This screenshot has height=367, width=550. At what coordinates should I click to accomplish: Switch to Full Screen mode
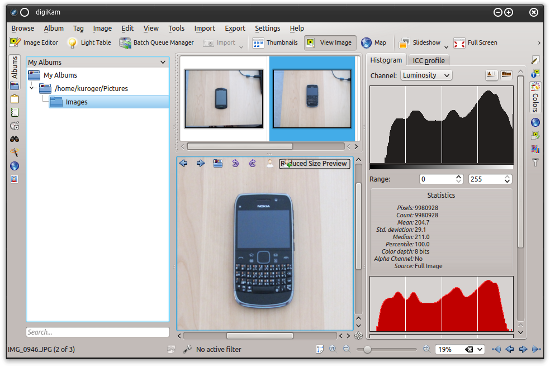pyautogui.click(x=476, y=43)
